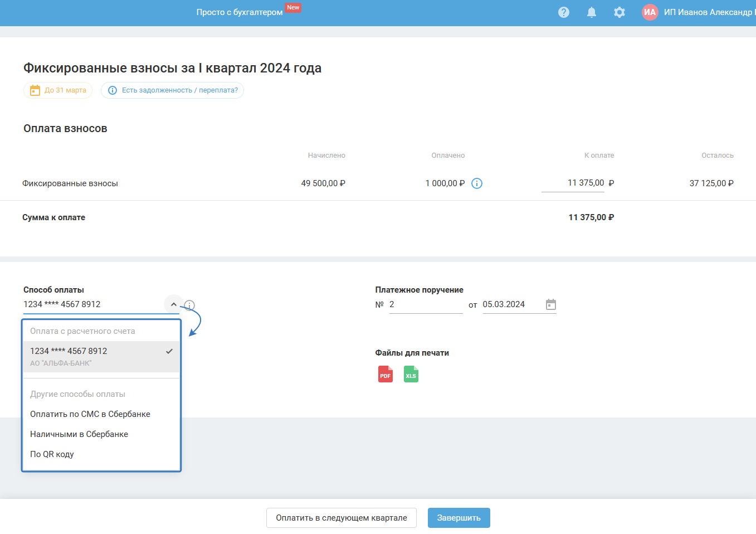This screenshot has height=534, width=756.
Task: Edit the 'К оплате' amount field
Action: (x=573, y=183)
